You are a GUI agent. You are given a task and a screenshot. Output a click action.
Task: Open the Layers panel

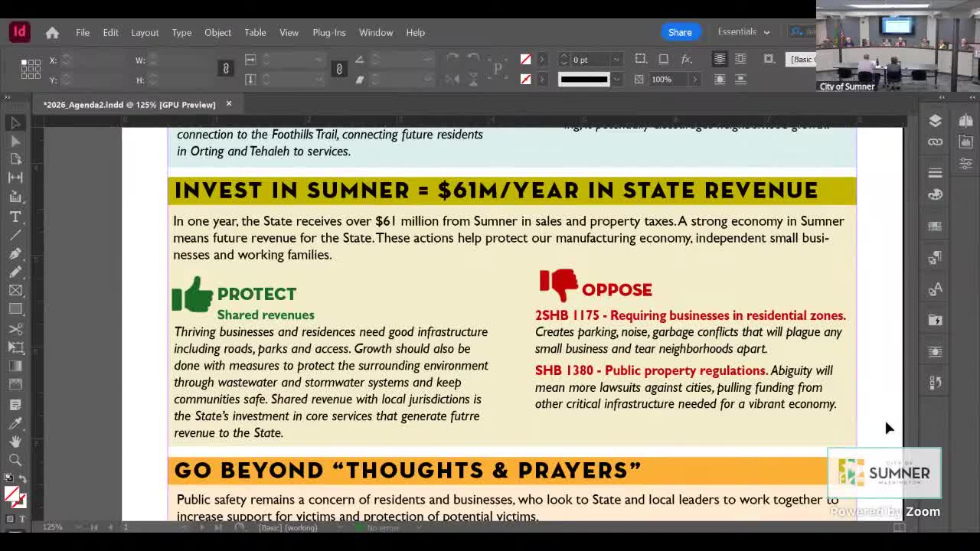[935, 122]
